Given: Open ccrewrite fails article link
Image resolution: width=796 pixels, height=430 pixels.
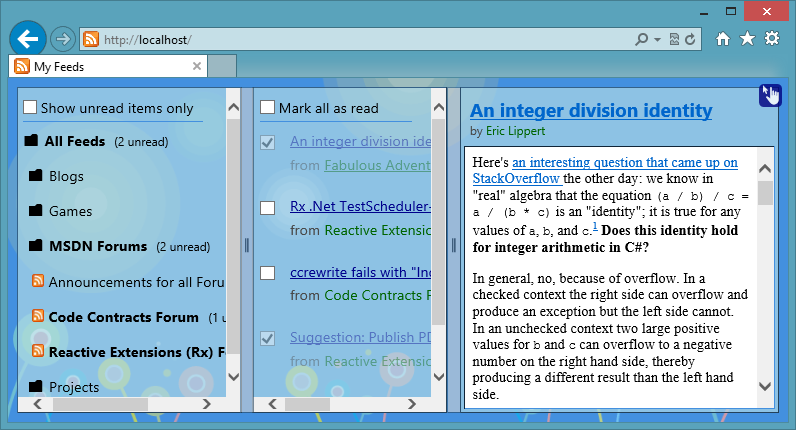Looking at the screenshot, I should click(x=360, y=272).
